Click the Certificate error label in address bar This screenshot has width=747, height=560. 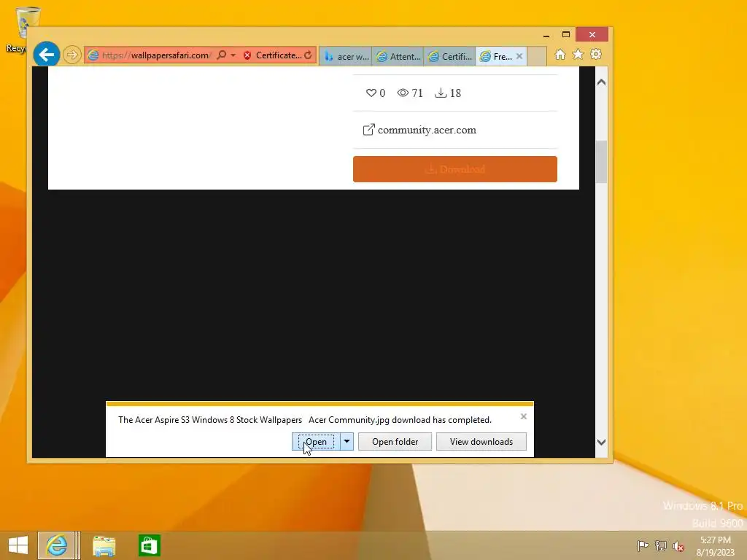pyautogui.click(x=278, y=55)
